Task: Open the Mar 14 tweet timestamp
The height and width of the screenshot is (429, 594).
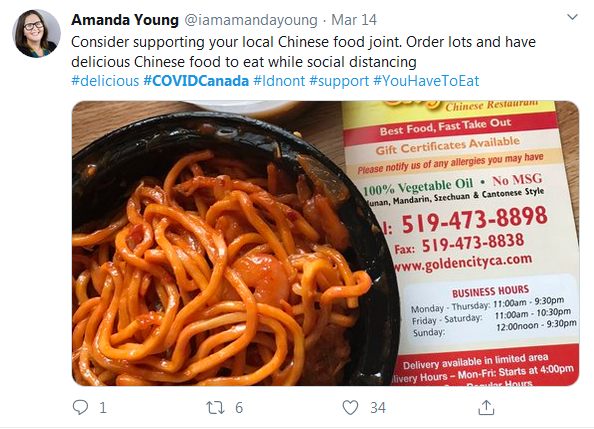Action: click(354, 20)
